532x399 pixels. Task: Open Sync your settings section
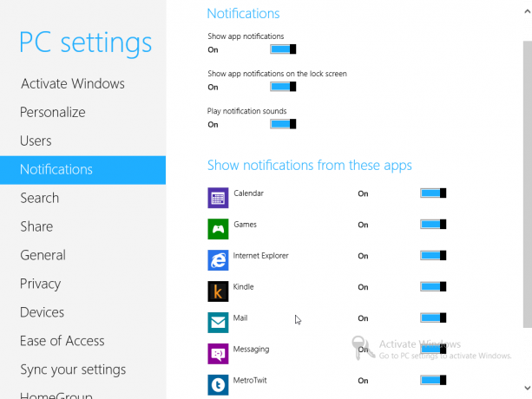(73, 370)
